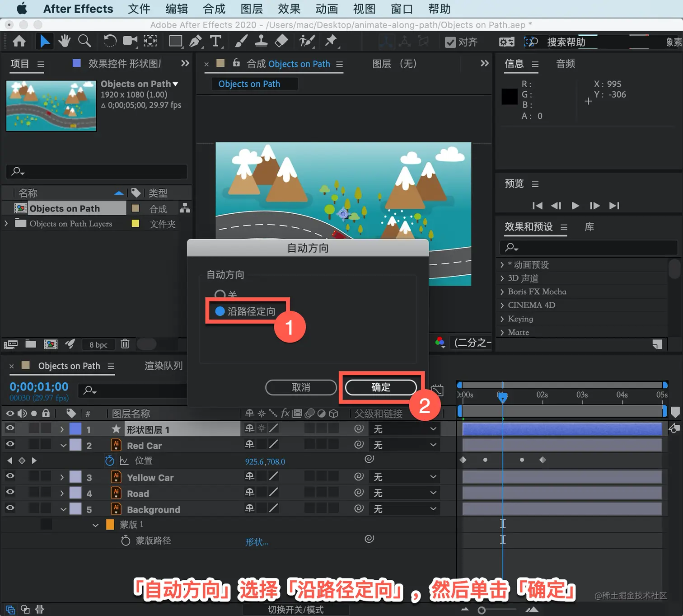Viewport: 683px width, 616px height.
Task: Open the 动画 menu
Action: pyautogui.click(x=327, y=9)
